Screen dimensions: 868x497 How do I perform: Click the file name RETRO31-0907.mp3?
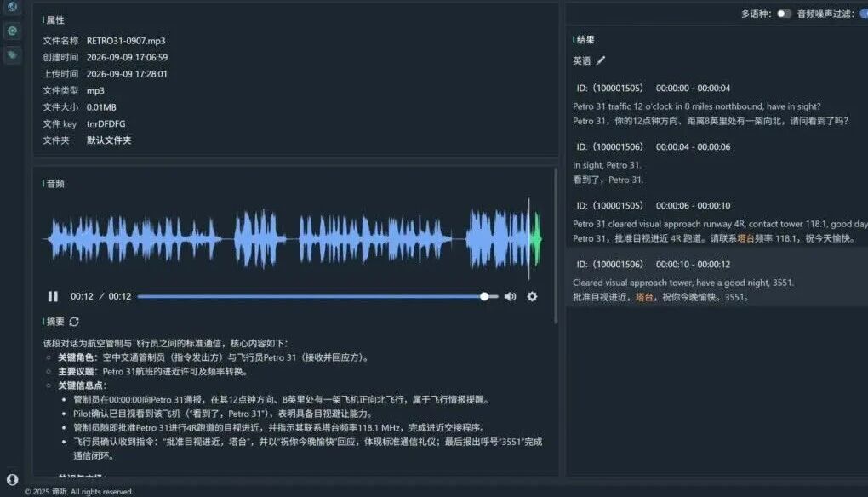126,41
